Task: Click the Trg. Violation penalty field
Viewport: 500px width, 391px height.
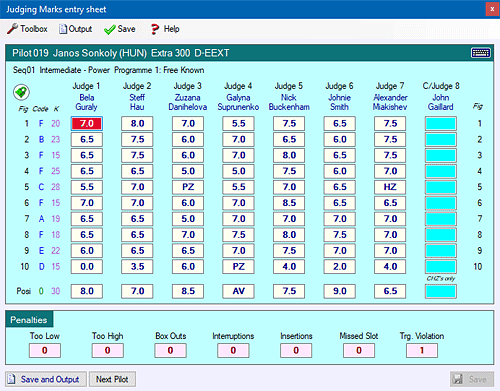Action: pyautogui.click(x=422, y=351)
